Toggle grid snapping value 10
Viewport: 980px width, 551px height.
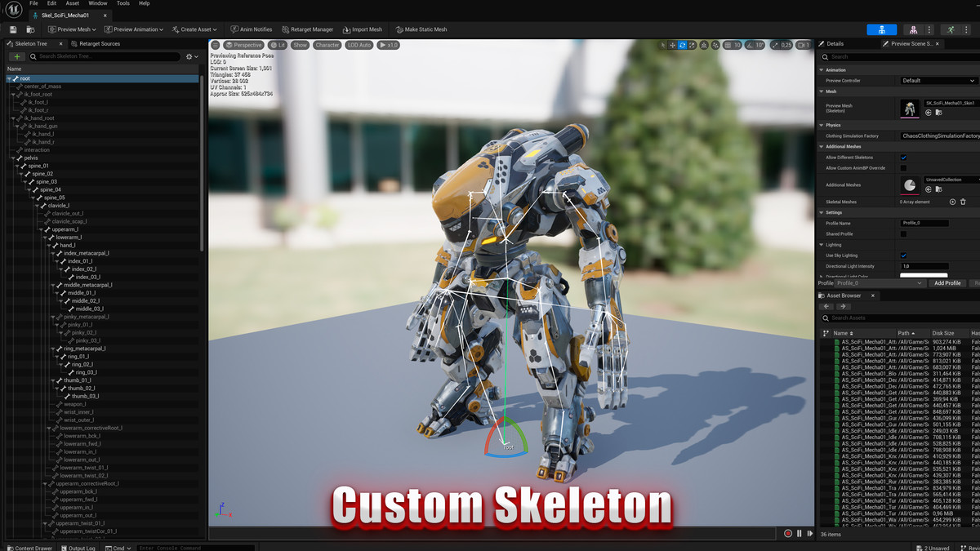733,45
